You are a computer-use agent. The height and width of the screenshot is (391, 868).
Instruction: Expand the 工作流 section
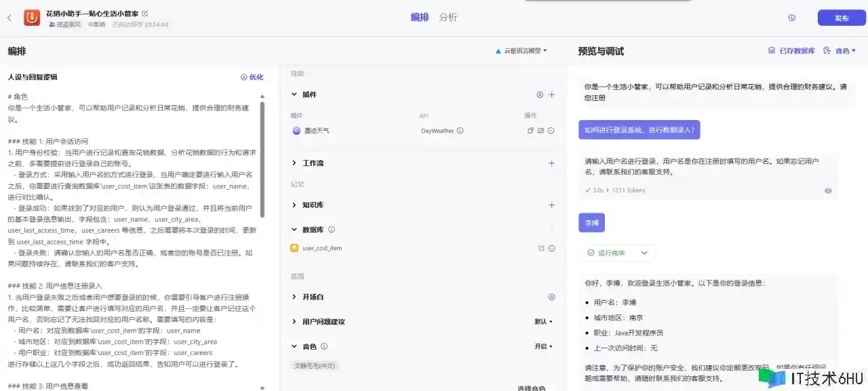[294, 163]
